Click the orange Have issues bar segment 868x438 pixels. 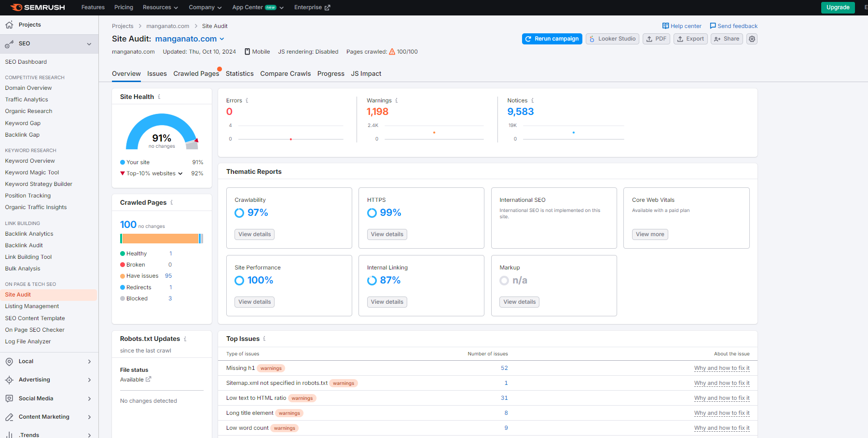160,239
